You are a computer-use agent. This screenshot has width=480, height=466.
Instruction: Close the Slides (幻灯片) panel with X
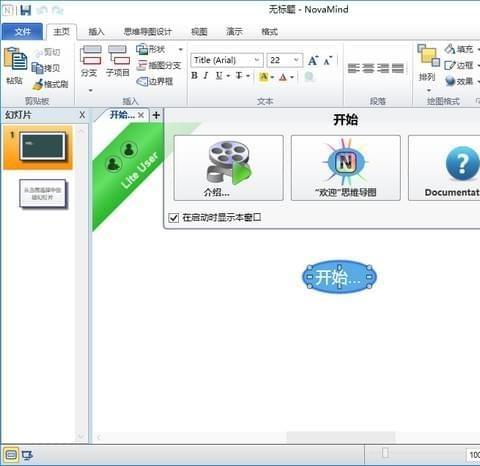coord(82,115)
